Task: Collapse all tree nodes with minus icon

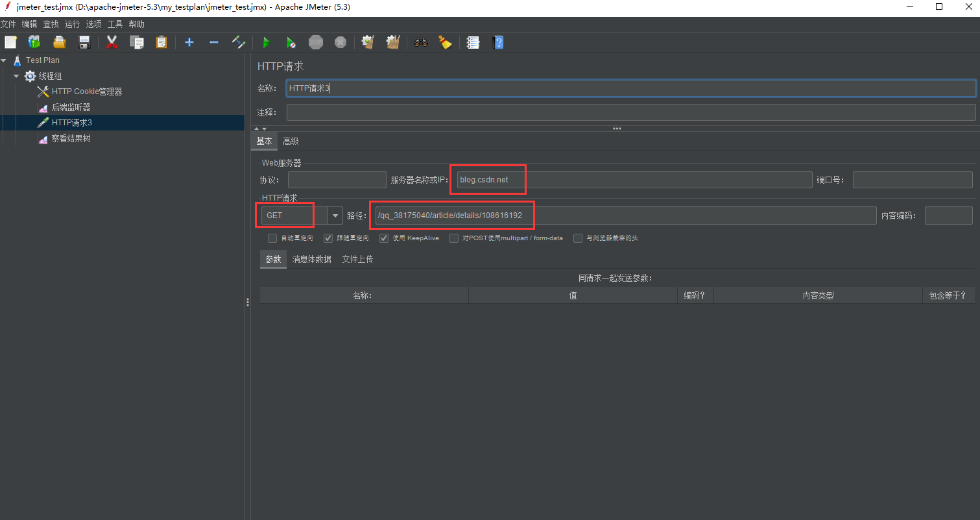Action: click(214, 42)
